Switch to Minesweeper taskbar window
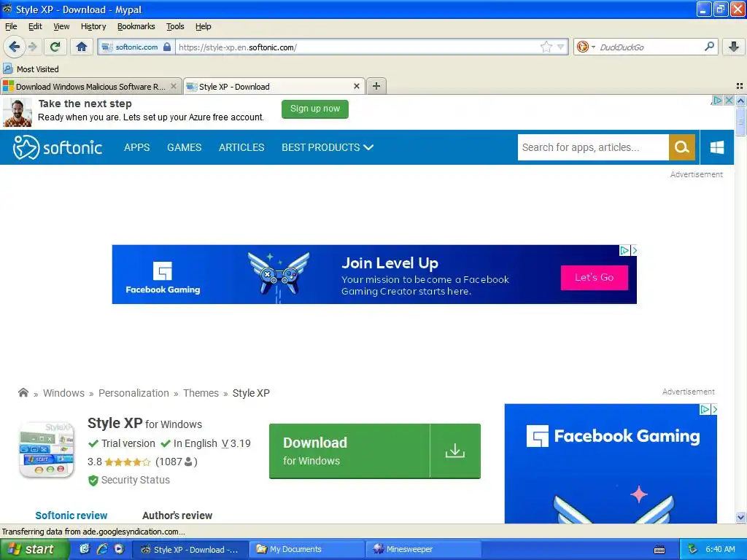Viewport: 747px width, 560px height. click(x=423, y=549)
